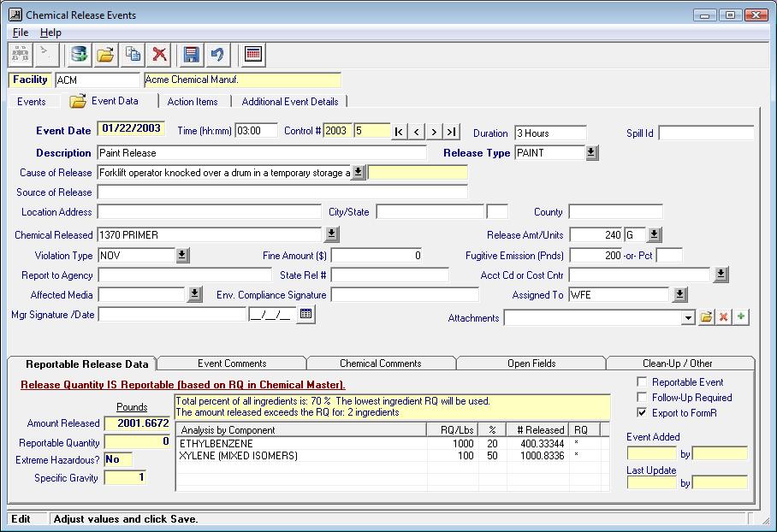
Task: Click the Mgr Signature name field
Action: pos(172,314)
